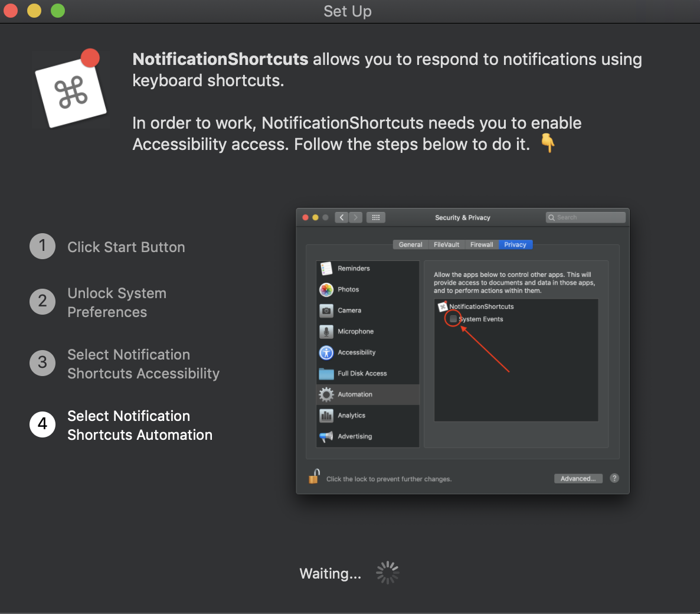Click the pointing-down hand emoji

point(548,143)
